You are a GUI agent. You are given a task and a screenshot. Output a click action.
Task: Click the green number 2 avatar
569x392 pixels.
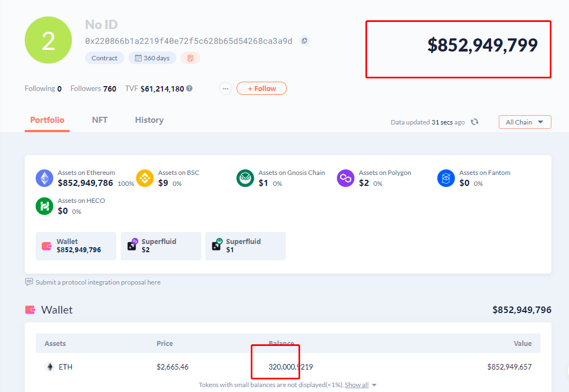tap(48, 40)
